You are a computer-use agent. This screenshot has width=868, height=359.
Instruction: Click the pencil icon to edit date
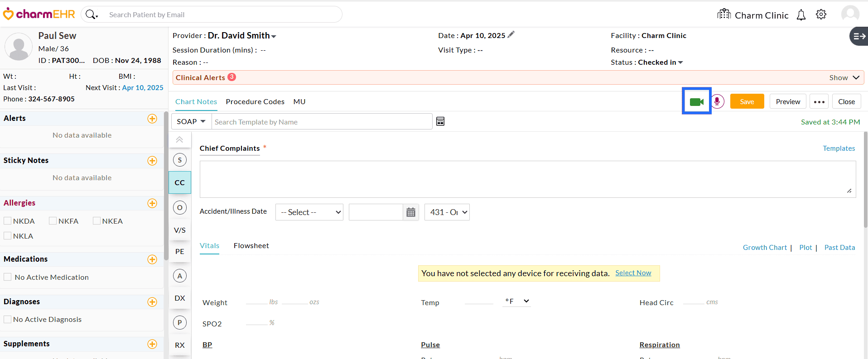pyautogui.click(x=511, y=35)
